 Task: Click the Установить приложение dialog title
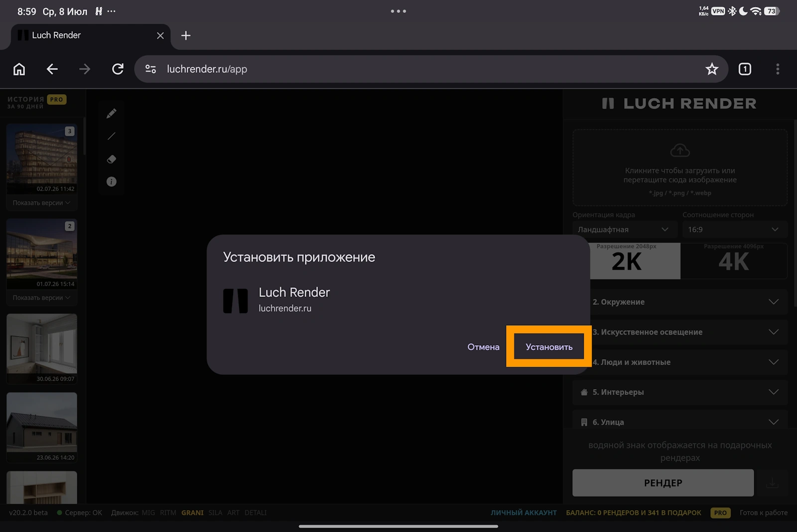299,257
